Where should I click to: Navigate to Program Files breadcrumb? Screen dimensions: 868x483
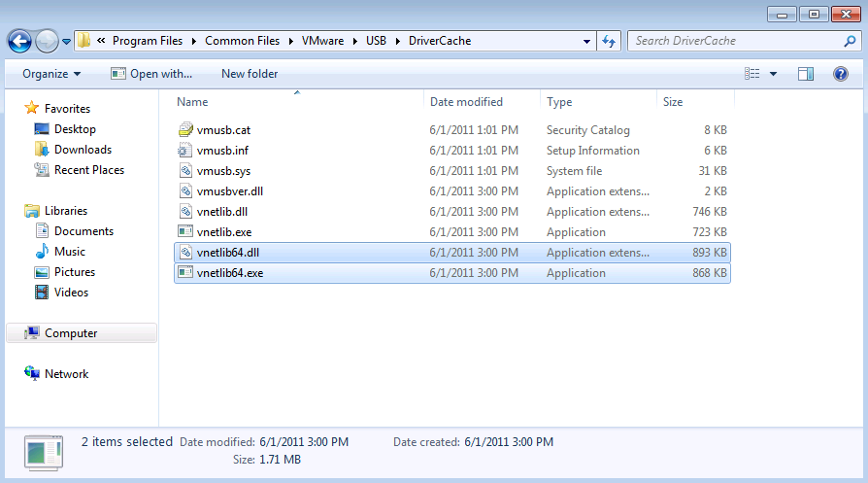click(148, 41)
